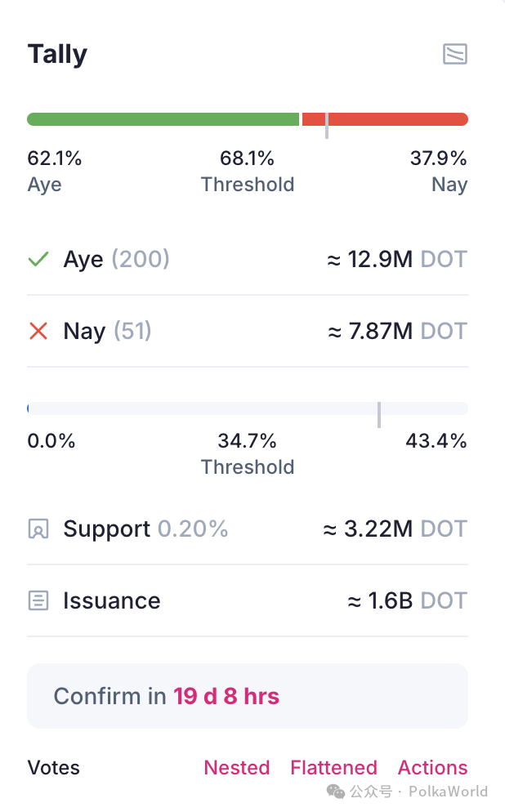Click the Support 0.20% label

145,529
